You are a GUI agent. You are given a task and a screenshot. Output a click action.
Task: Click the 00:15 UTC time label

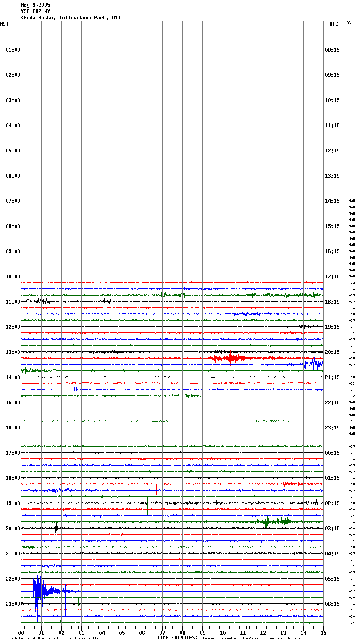coord(332,453)
